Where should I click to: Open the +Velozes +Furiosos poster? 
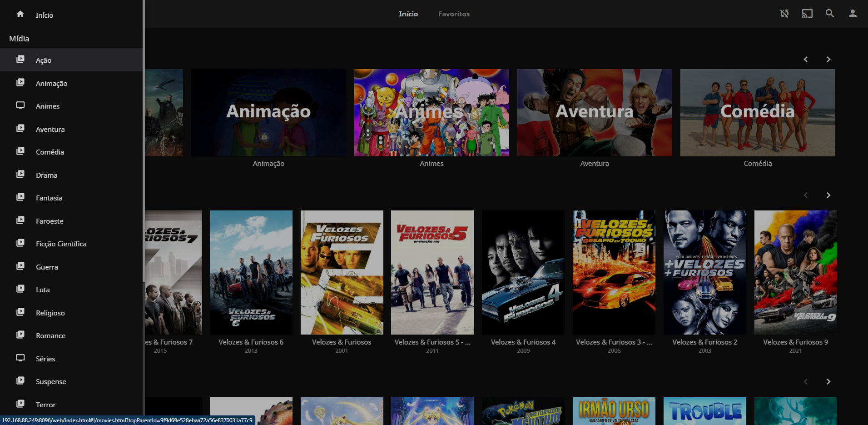(x=705, y=272)
